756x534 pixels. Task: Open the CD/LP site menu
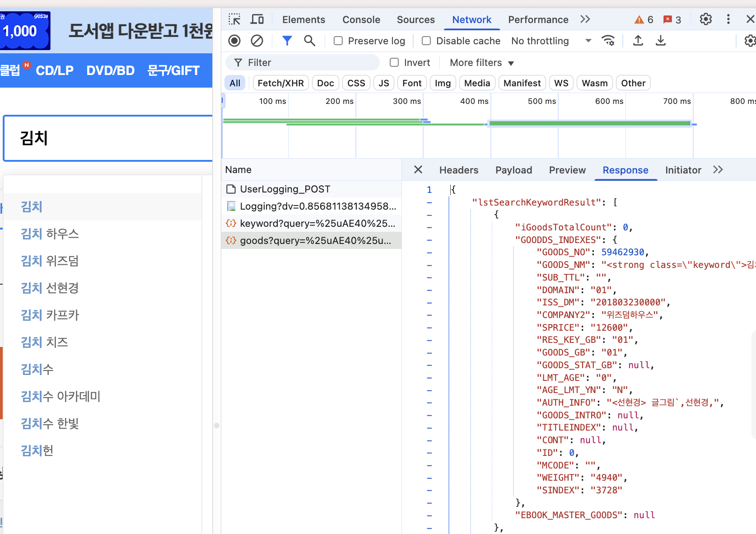[55, 70]
